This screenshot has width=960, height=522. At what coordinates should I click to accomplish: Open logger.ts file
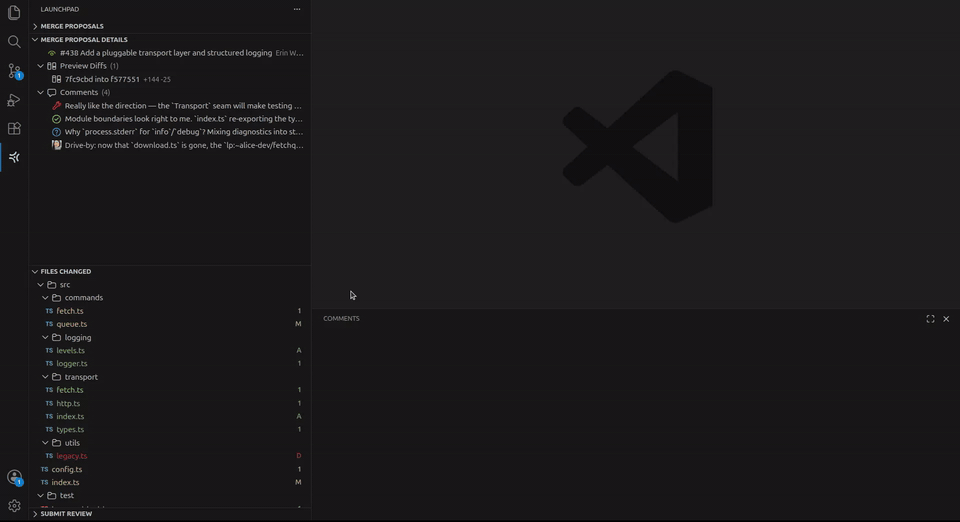coord(170,364)
